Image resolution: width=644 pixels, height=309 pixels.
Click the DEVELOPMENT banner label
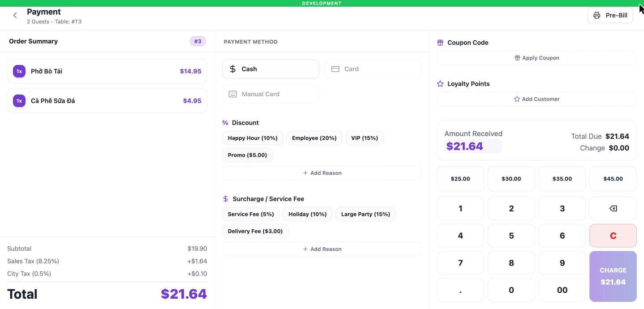(322, 3)
